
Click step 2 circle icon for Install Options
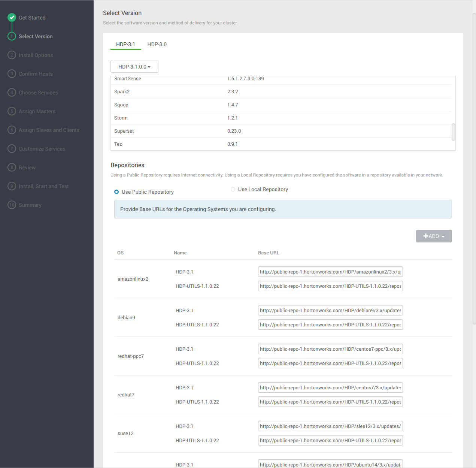click(x=12, y=55)
